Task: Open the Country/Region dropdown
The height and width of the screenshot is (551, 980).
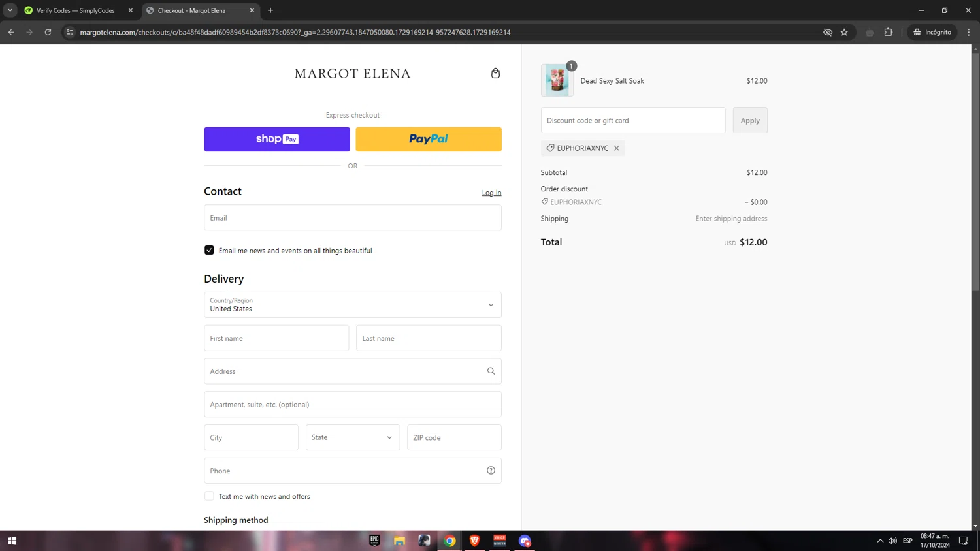Action: click(x=353, y=305)
